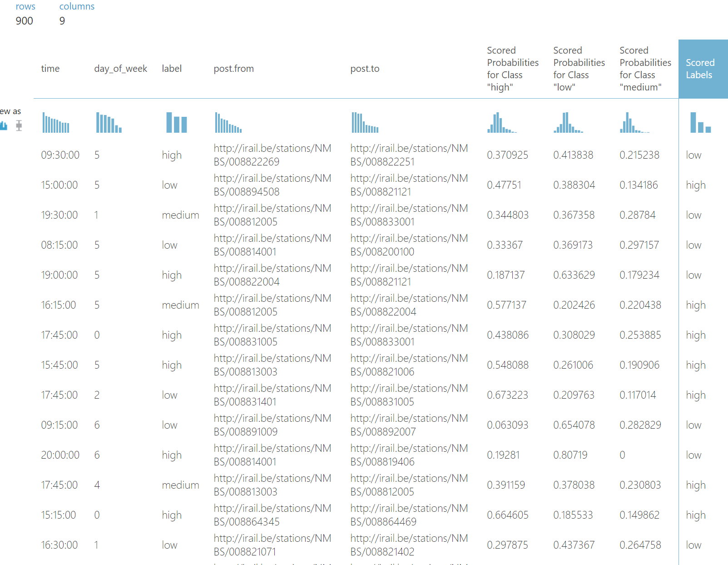Screen dimensions: 728x565
Task: Click the label column histogram chart
Action: click(176, 122)
